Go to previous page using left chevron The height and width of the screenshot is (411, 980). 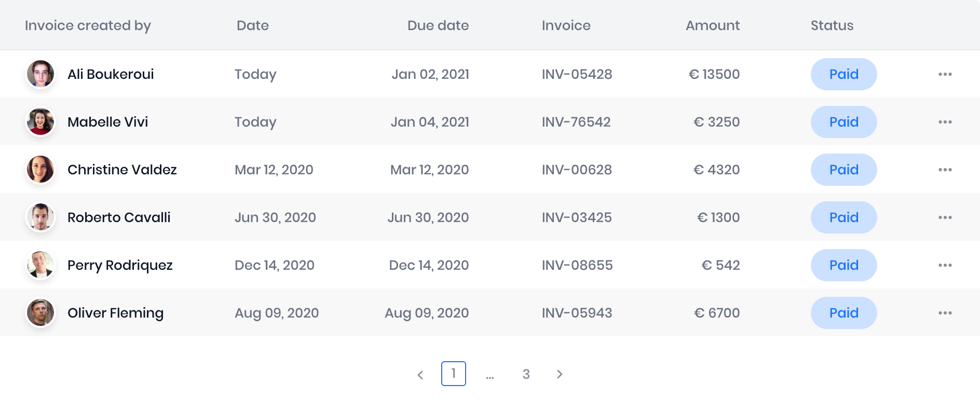(x=420, y=374)
